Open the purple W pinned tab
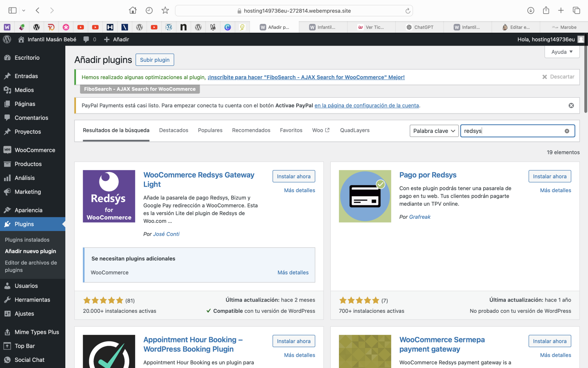 coord(7,27)
